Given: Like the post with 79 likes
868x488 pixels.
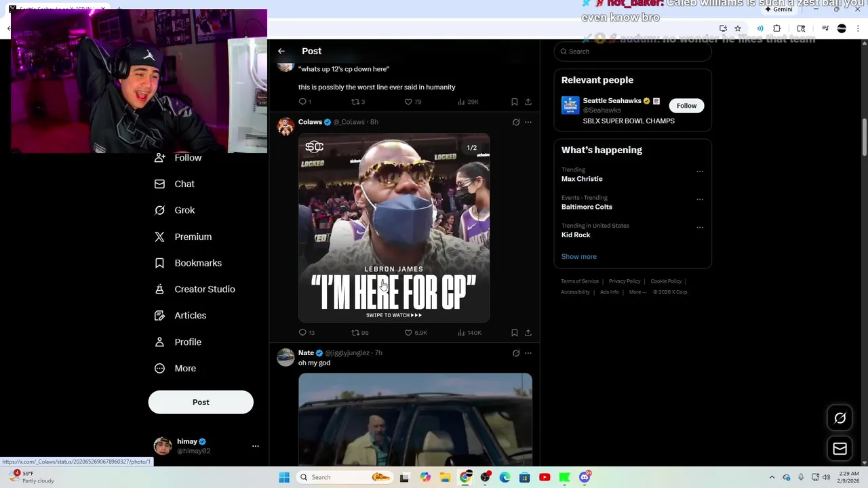Looking at the screenshot, I should [413, 102].
